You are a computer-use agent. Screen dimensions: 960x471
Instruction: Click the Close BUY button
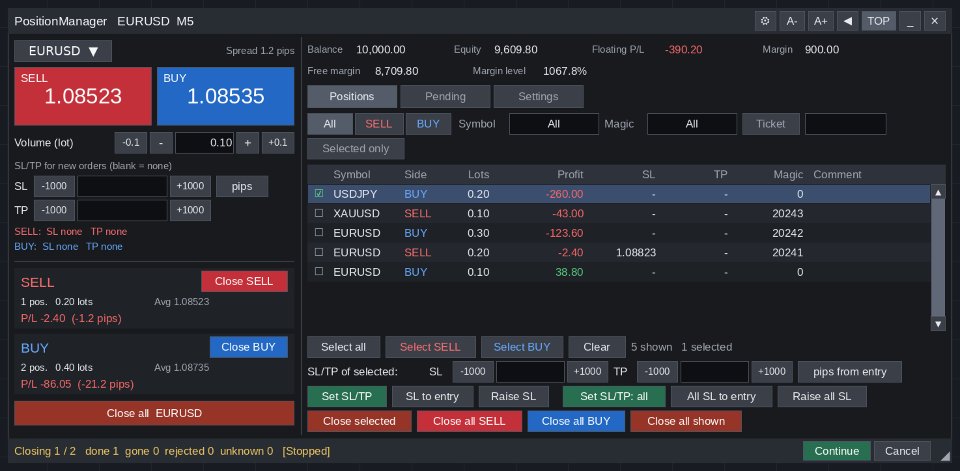click(249, 347)
